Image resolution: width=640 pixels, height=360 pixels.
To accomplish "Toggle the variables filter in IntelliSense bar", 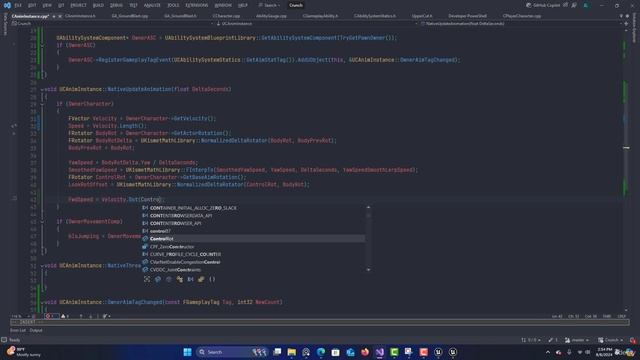I will coord(158,279).
